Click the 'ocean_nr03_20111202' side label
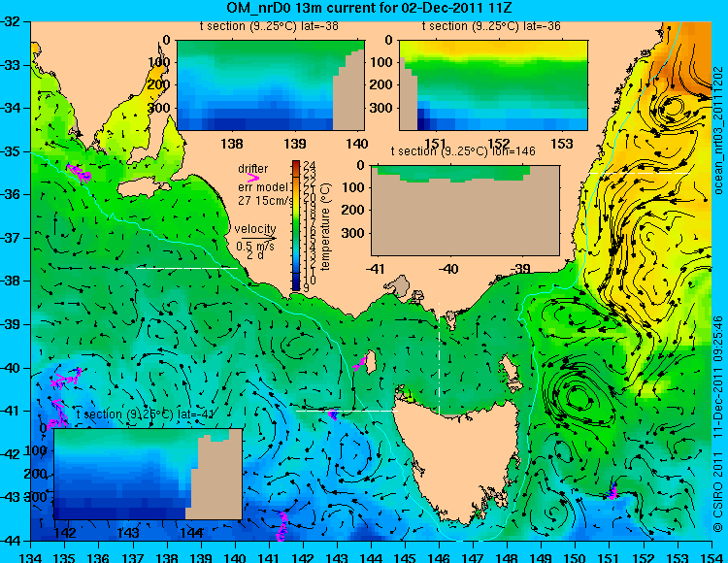Image resolution: width=728 pixels, height=563 pixels. (718, 131)
